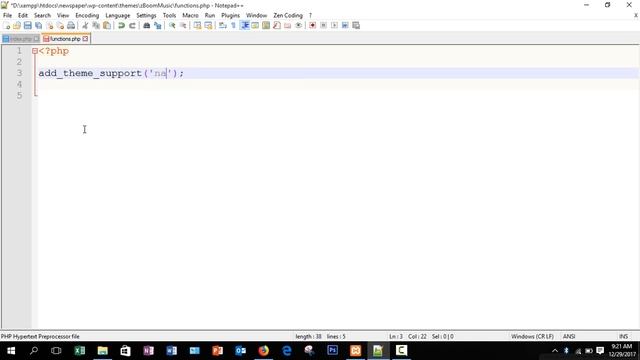Click the Print toolbar icon
The width and height of the screenshot is (640, 360).
[71, 26]
